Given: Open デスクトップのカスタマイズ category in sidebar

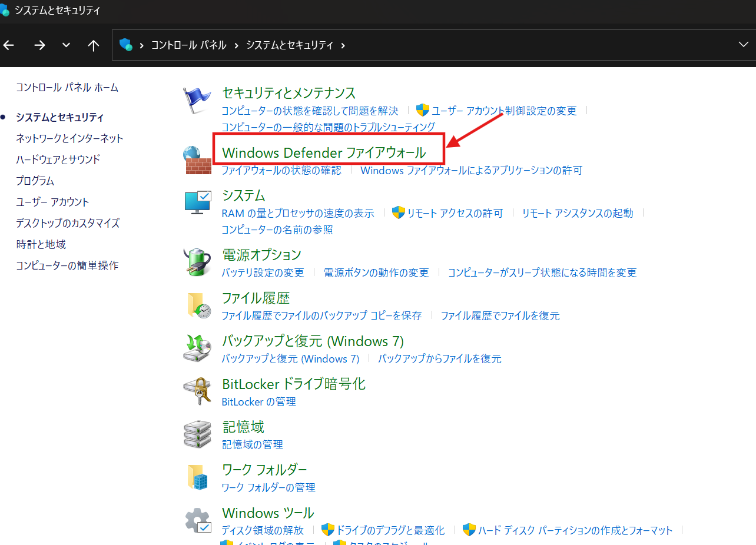Looking at the screenshot, I should click(68, 223).
